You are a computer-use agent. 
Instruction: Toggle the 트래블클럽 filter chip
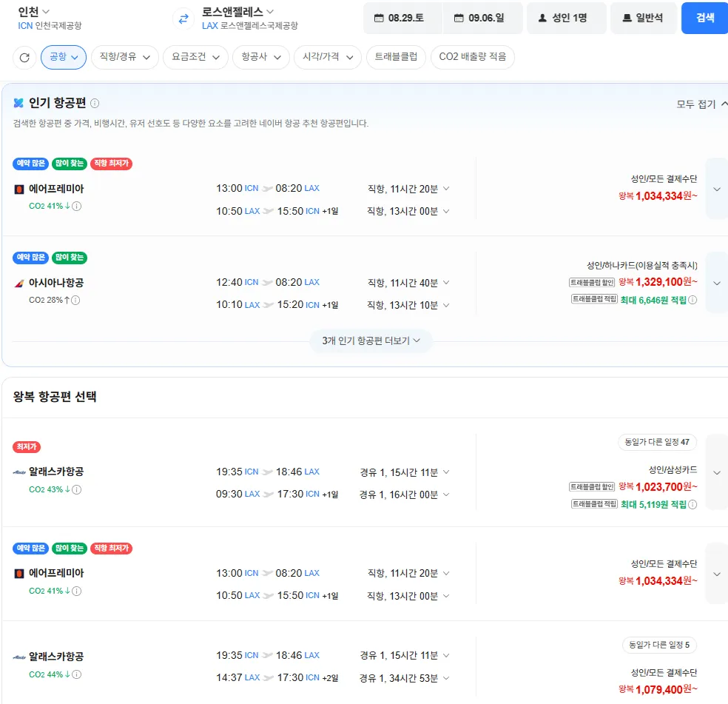click(x=396, y=57)
